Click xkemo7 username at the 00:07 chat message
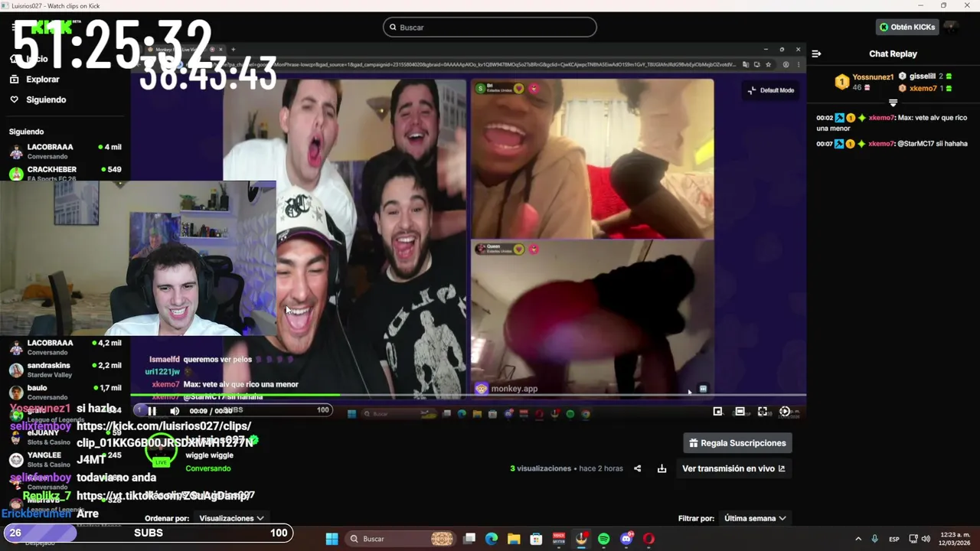The height and width of the screenshot is (551, 980). (x=881, y=143)
